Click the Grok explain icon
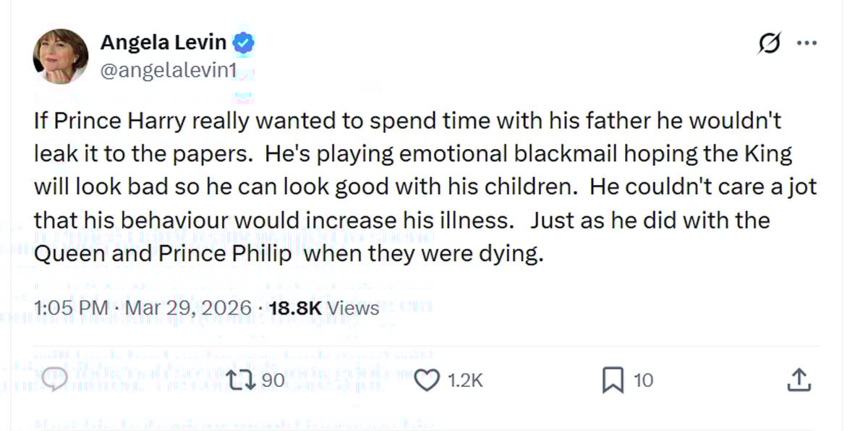 coord(769,43)
